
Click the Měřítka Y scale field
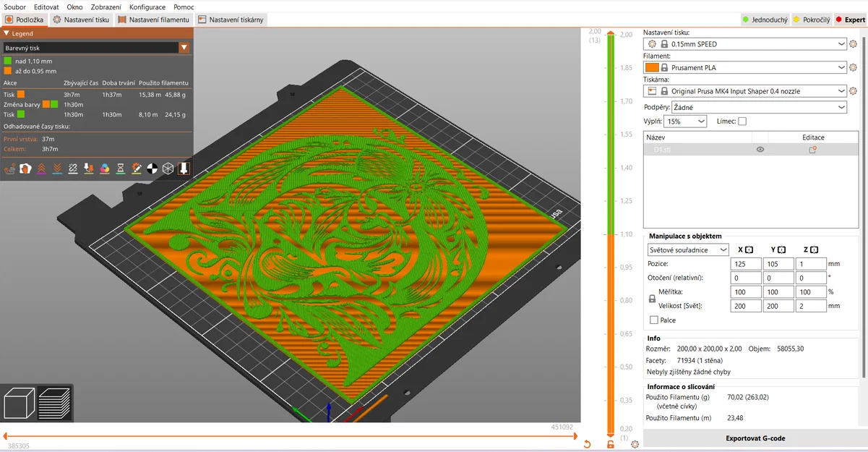tap(778, 292)
